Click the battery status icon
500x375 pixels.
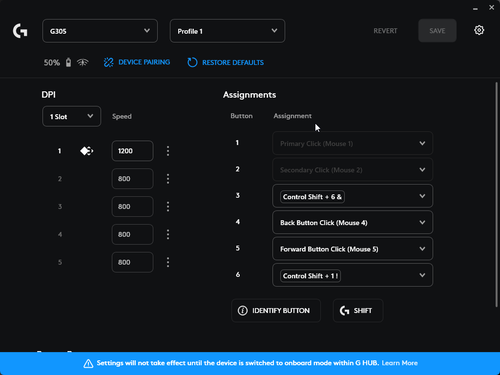[x=68, y=62]
